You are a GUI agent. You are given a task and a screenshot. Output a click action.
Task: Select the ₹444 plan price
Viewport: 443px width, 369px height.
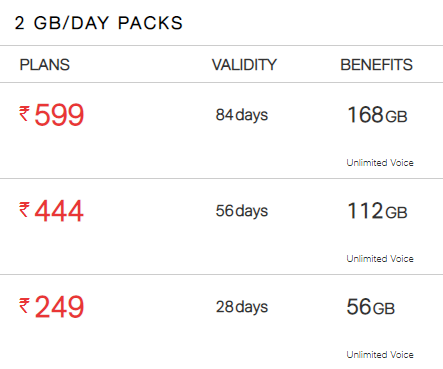pyautogui.click(x=51, y=211)
